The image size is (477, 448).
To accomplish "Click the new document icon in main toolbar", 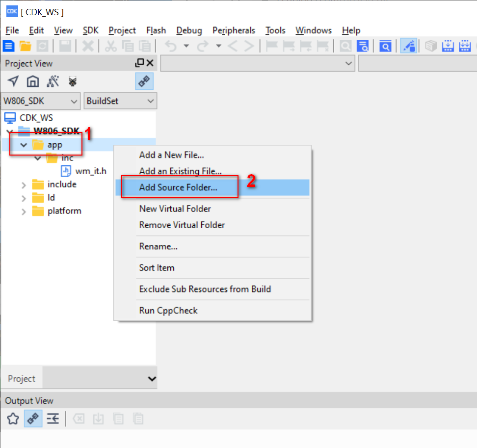I will pyautogui.click(x=8, y=46).
